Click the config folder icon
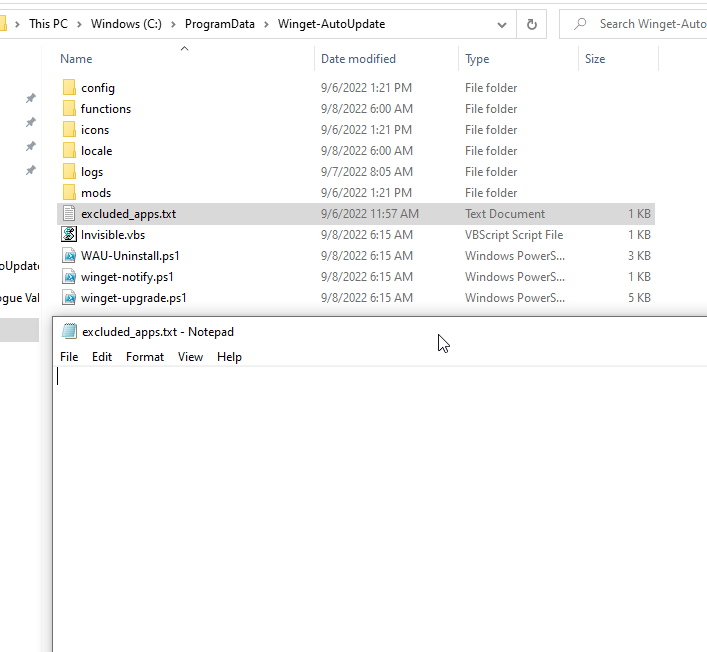 point(69,87)
